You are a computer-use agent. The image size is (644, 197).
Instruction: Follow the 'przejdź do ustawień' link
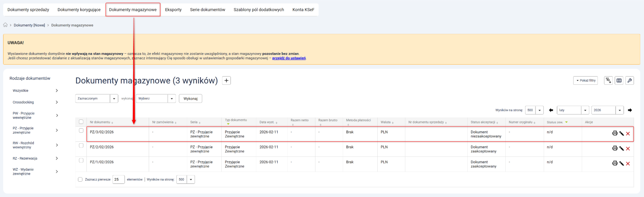coord(289,58)
